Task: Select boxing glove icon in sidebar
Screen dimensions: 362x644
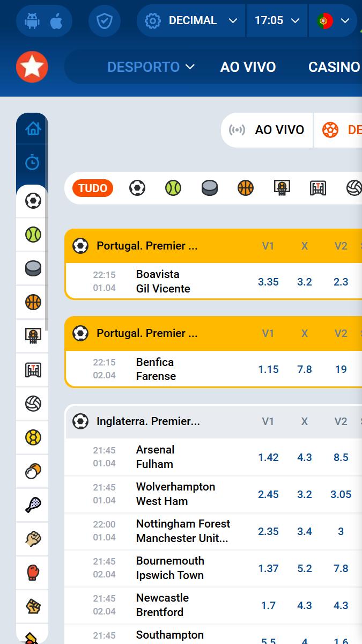Action: 33,572
